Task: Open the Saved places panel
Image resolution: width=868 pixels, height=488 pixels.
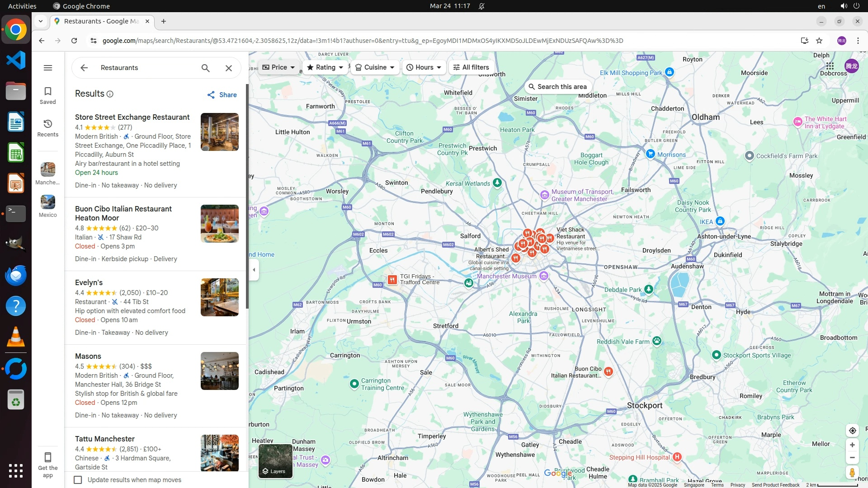Action: [48, 95]
